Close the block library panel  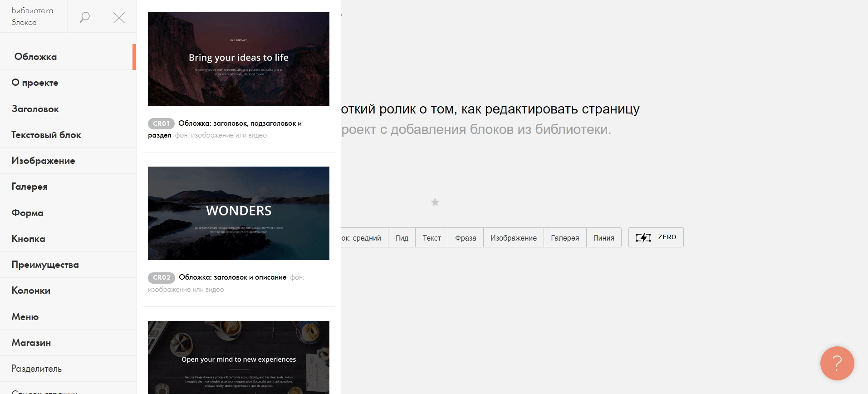pyautogui.click(x=119, y=17)
